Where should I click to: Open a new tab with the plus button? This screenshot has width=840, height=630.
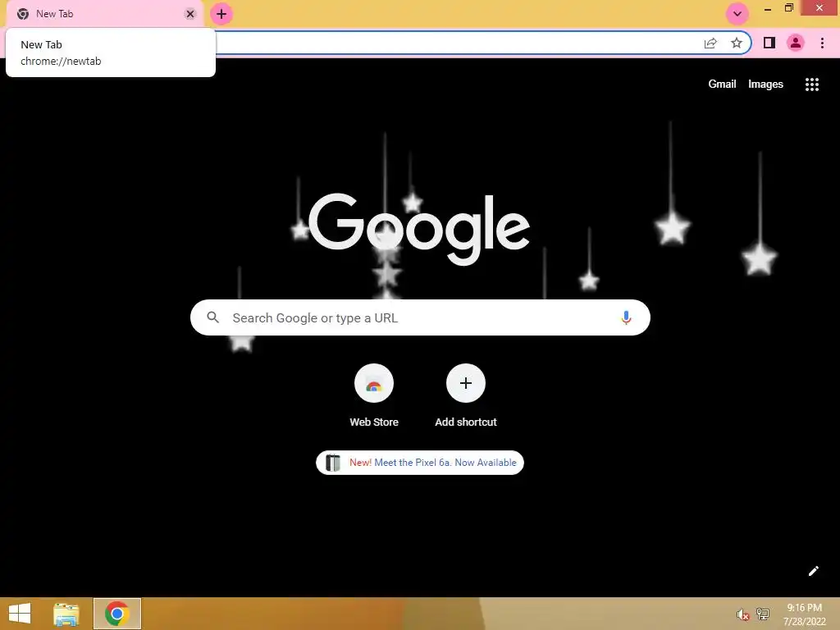pos(221,14)
